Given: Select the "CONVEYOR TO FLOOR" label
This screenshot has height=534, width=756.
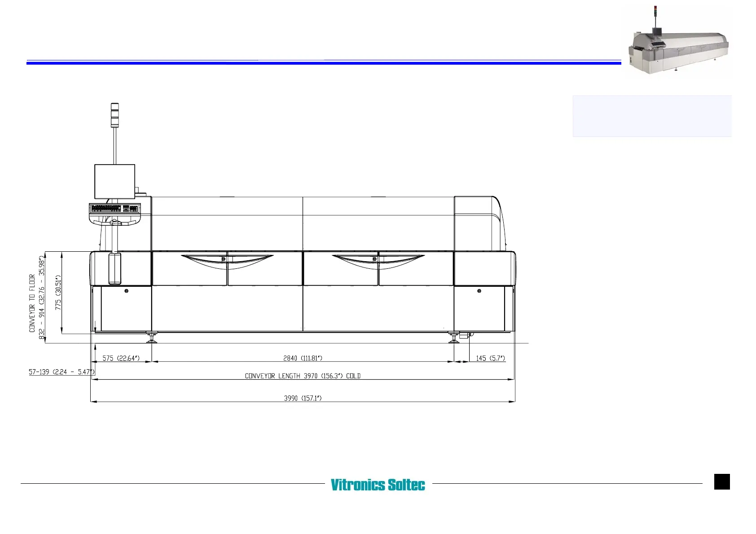Looking at the screenshot, I should pos(32,303).
